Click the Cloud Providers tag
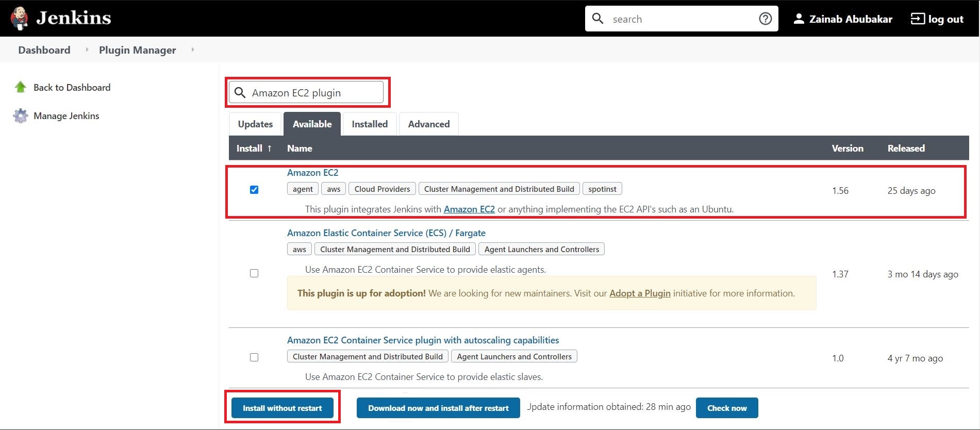This screenshot has width=980, height=430. pos(382,189)
